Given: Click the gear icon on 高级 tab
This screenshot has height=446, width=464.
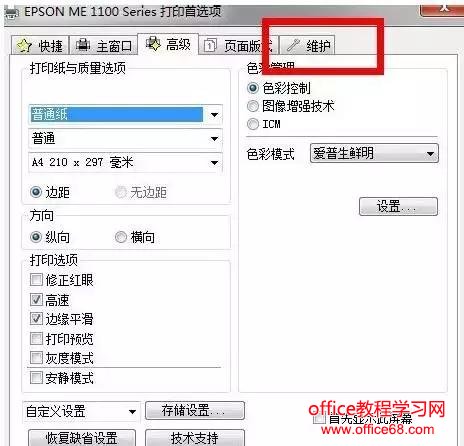Looking at the screenshot, I should pyautogui.click(x=153, y=44).
